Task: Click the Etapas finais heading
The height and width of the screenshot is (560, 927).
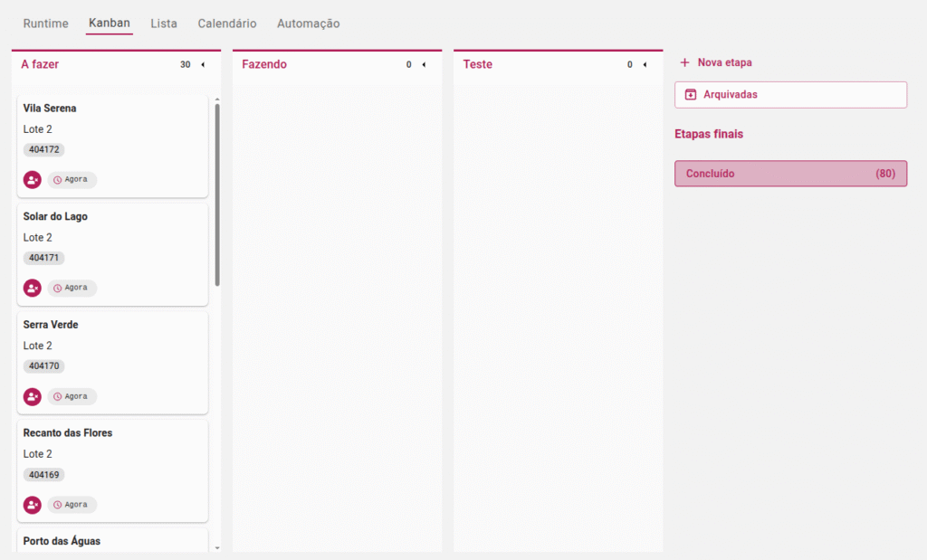Action: (x=709, y=134)
